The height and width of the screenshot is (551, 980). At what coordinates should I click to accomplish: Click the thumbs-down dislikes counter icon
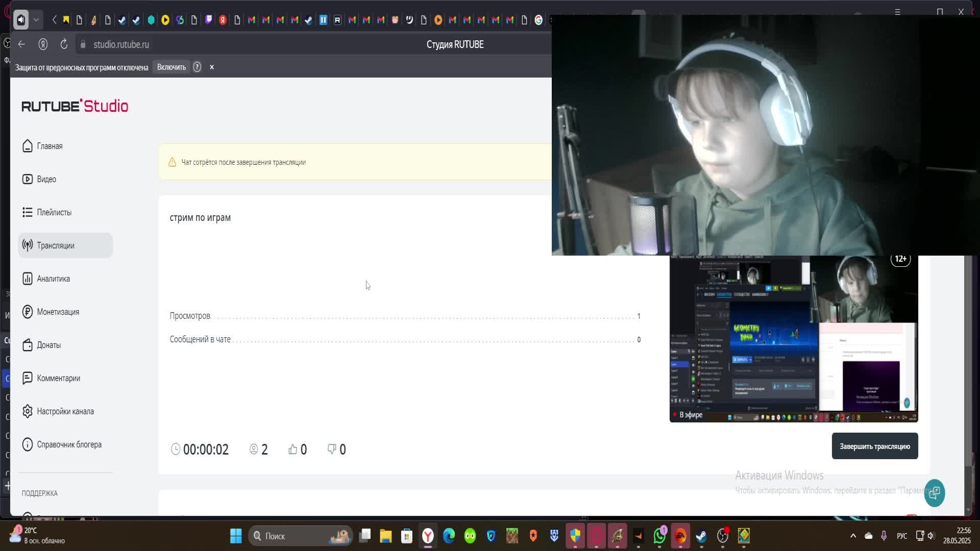[x=332, y=449]
